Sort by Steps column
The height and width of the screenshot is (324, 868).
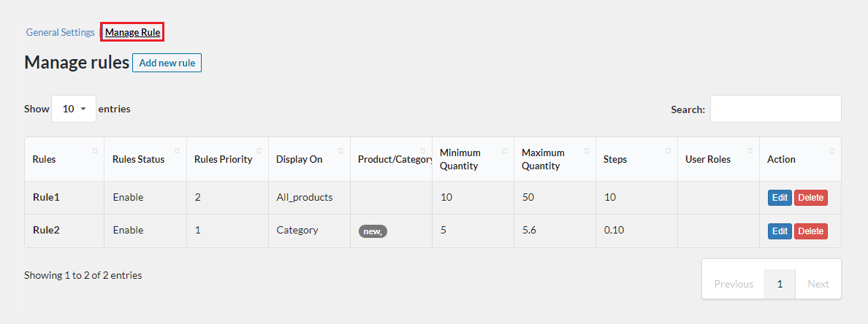pyautogui.click(x=615, y=159)
